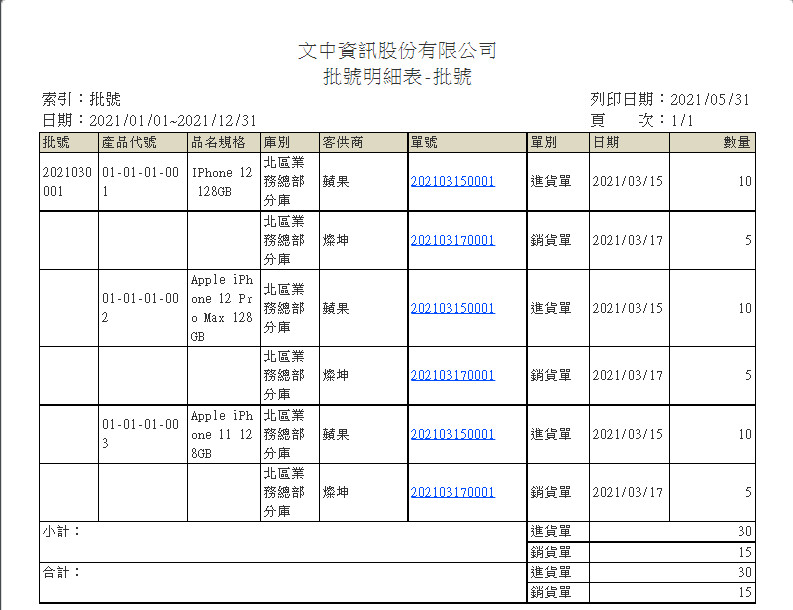Click 202103150001 link in iPhone 12 Pro Max row
793x610 pixels.
click(452, 308)
